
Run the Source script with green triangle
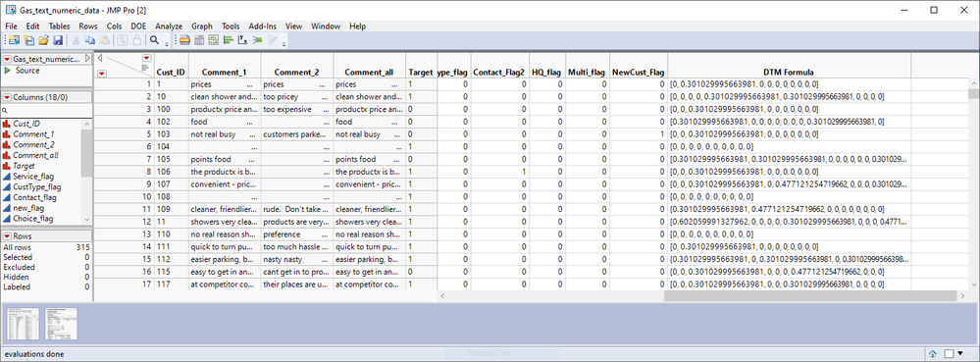coord(8,71)
